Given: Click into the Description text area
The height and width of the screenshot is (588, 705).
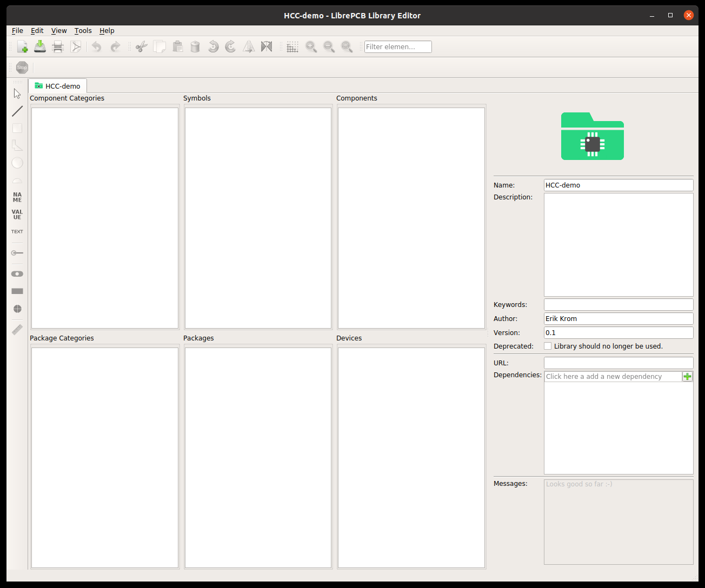Looking at the screenshot, I should click(618, 245).
